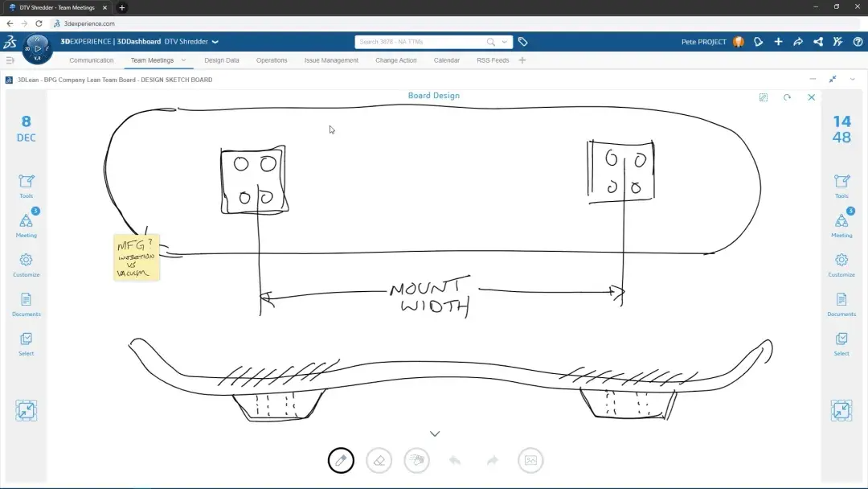Viewport: 868px width, 489px height.
Task: Open Team Meetings tab dropdown arrow
Action: point(184,60)
